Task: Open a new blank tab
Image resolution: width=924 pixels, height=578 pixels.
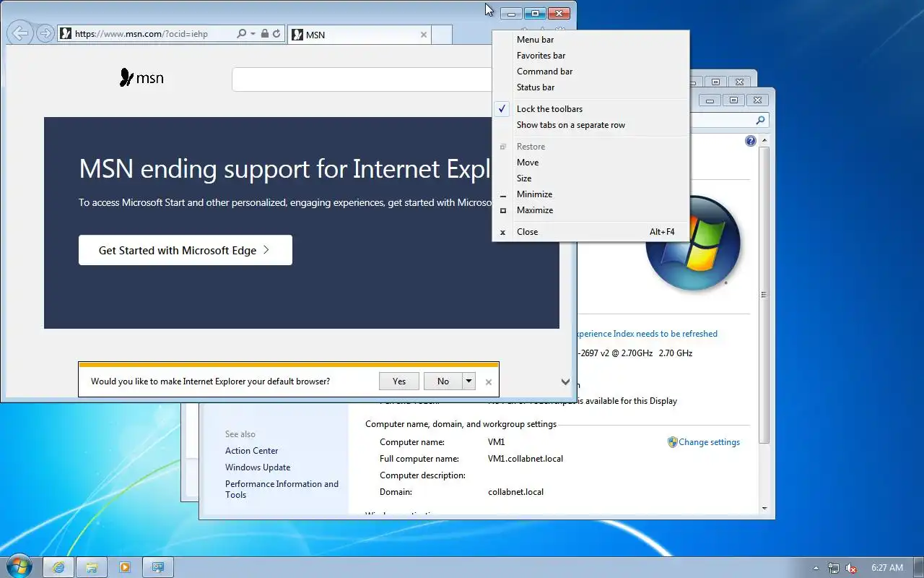Action: [x=442, y=34]
